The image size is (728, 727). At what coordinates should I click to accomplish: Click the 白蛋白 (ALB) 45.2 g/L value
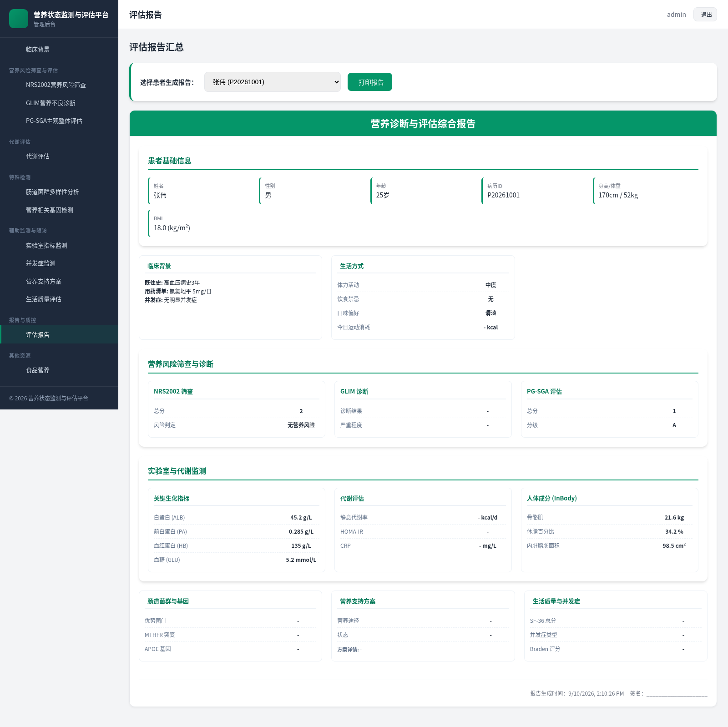coord(301,517)
